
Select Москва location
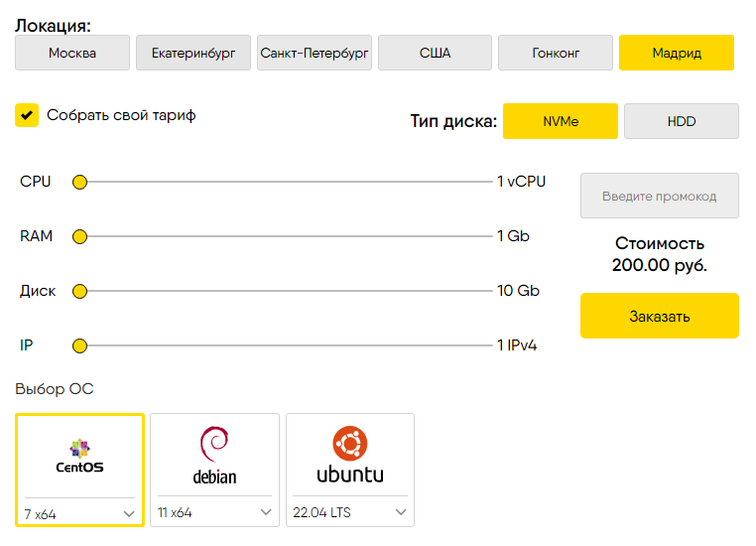72,53
